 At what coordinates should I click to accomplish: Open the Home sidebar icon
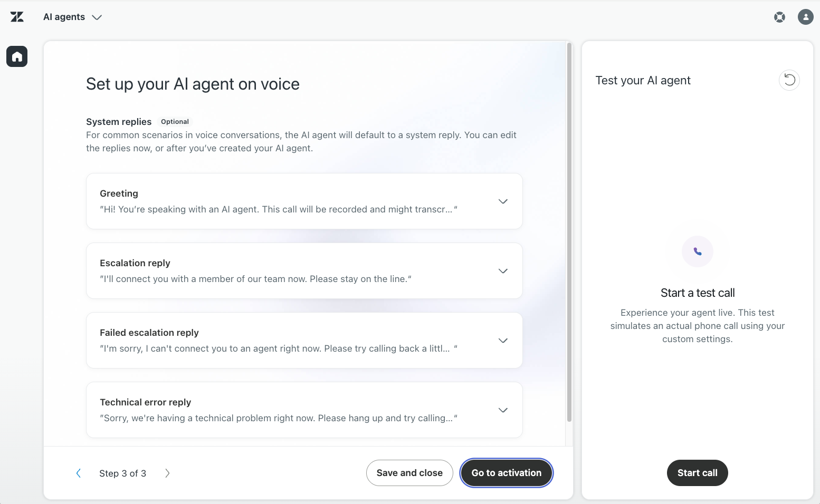coord(17,56)
